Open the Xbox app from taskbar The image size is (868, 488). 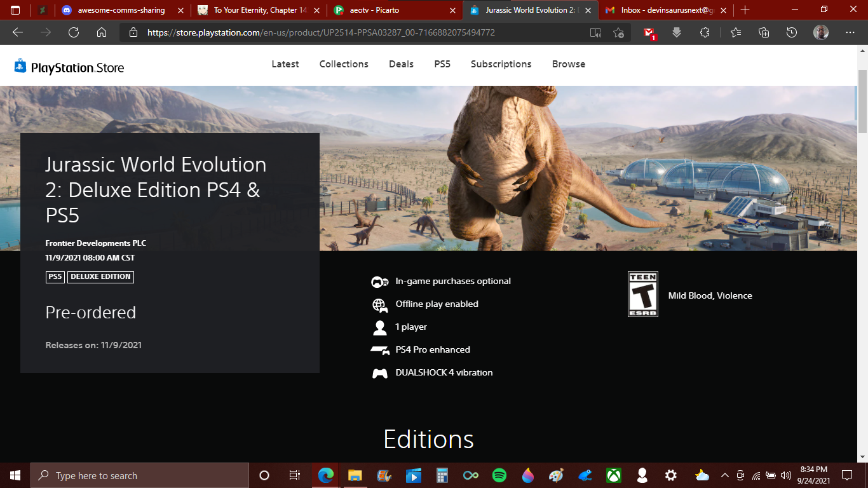tap(614, 475)
